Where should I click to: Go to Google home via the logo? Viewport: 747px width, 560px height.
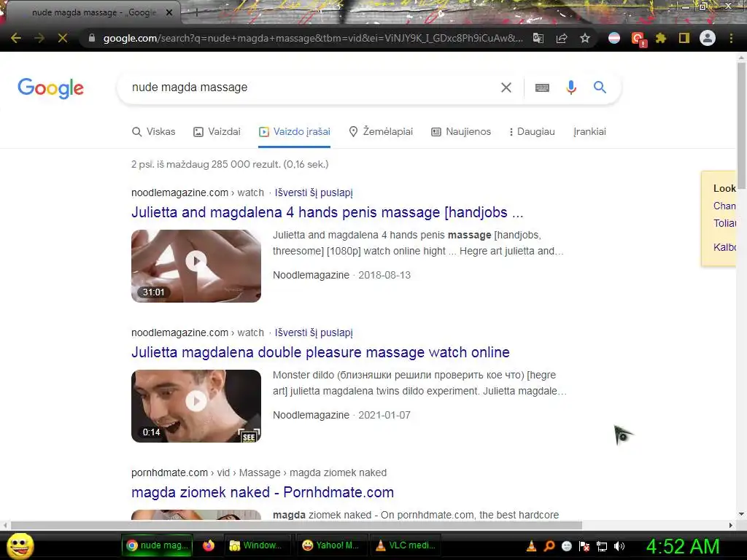tap(50, 88)
